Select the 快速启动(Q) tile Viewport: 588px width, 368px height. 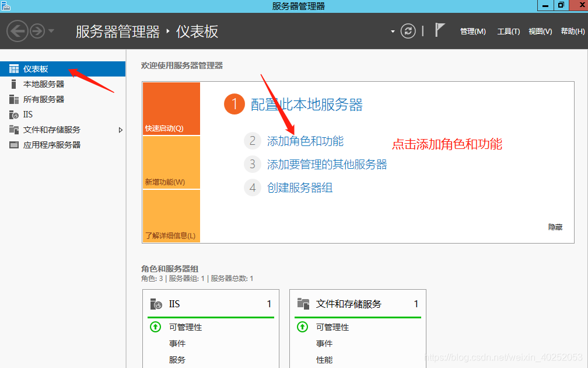[x=171, y=109]
